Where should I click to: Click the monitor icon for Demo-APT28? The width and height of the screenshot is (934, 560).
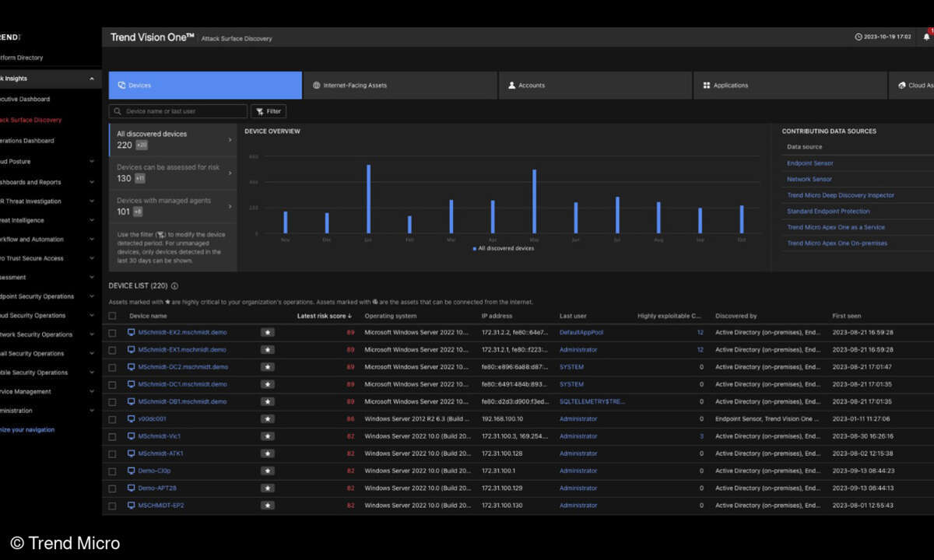coord(132,488)
